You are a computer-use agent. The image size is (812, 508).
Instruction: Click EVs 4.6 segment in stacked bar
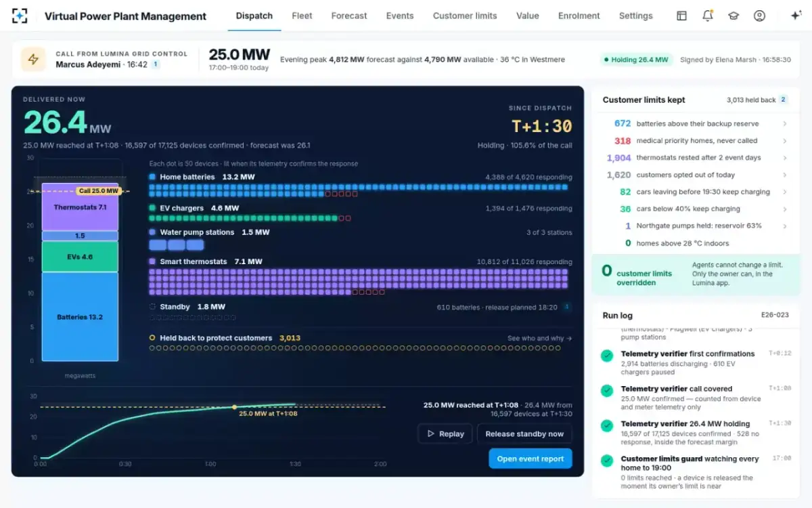click(x=80, y=257)
